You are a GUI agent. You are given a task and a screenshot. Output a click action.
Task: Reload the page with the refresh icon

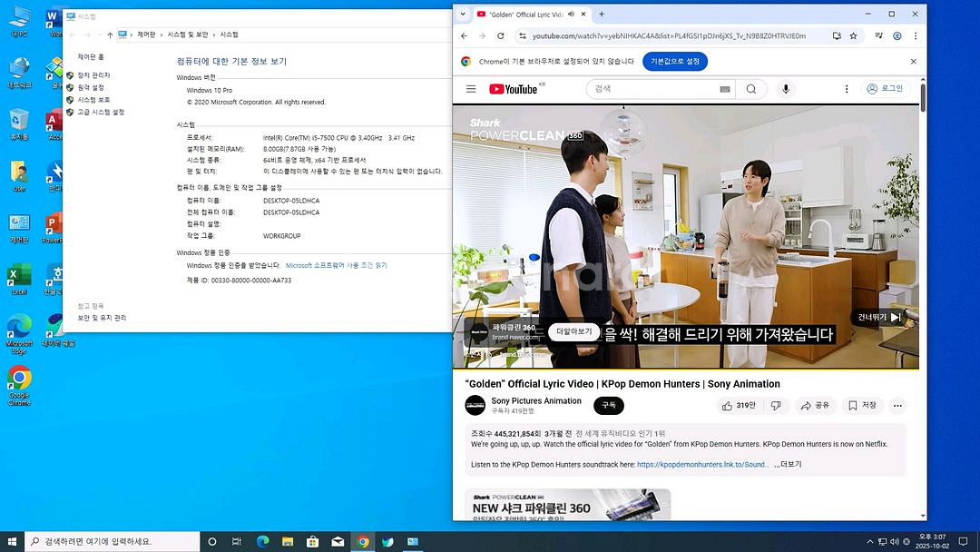point(501,35)
